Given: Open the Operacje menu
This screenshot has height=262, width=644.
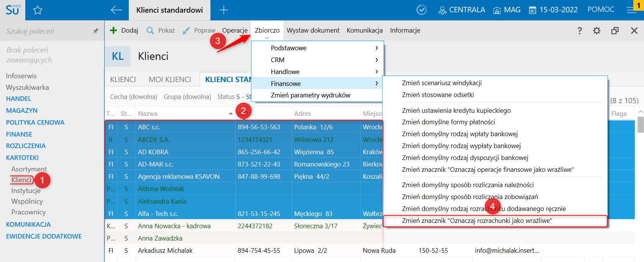Looking at the screenshot, I should (x=235, y=30).
